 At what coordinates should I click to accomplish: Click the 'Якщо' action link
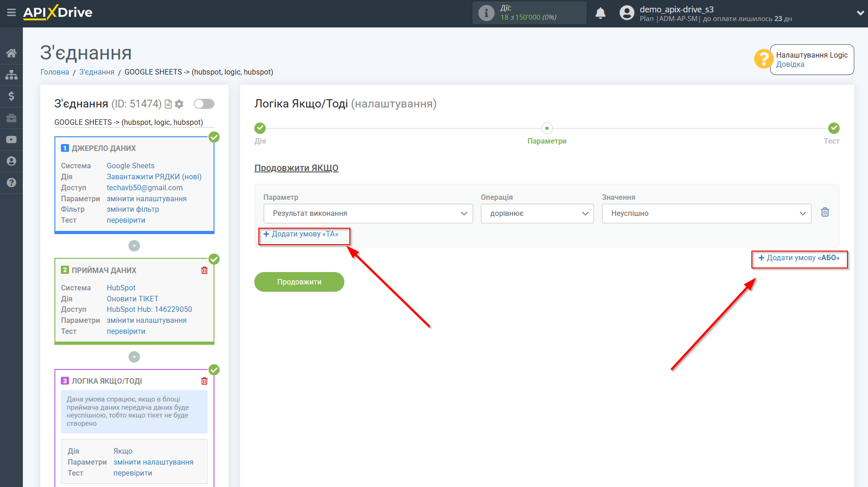[123, 451]
